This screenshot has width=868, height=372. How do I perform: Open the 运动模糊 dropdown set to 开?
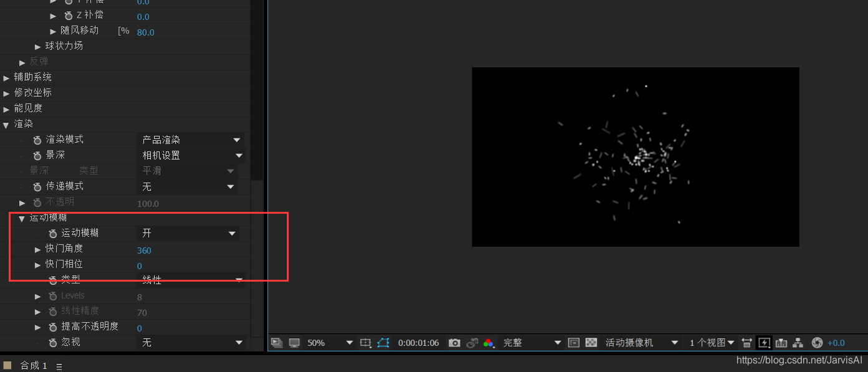187,233
